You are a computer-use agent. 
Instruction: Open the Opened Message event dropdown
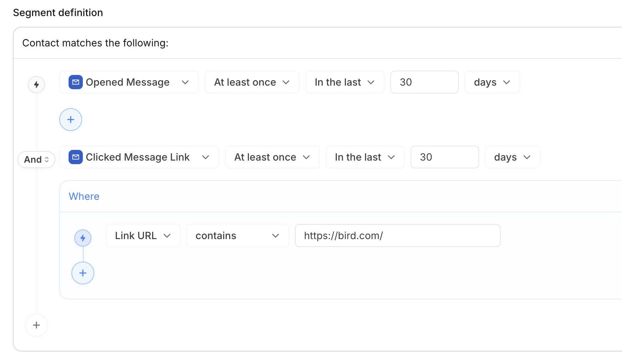pos(129,82)
